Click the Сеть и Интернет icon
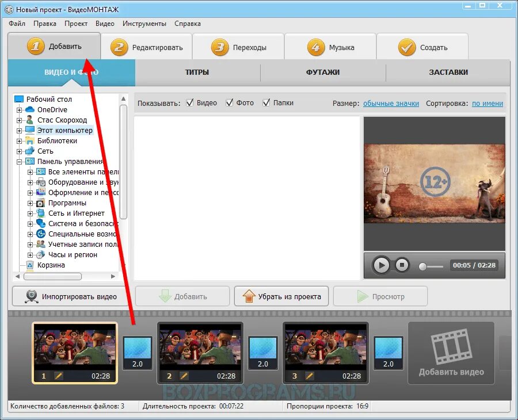This screenshot has width=518, height=420. pyautogui.click(x=40, y=213)
